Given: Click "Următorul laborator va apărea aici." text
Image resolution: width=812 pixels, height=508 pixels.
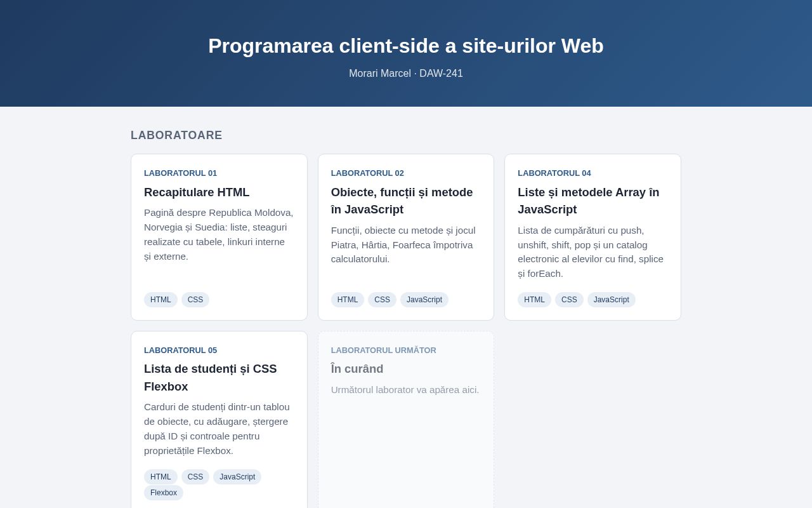Looking at the screenshot, I should tap(405, 390).
